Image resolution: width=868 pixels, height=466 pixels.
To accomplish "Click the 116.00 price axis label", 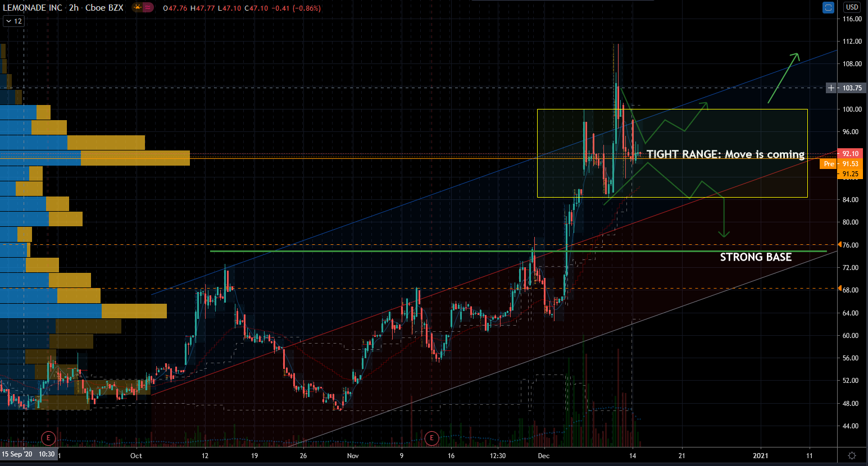I will tap(852, 19).
